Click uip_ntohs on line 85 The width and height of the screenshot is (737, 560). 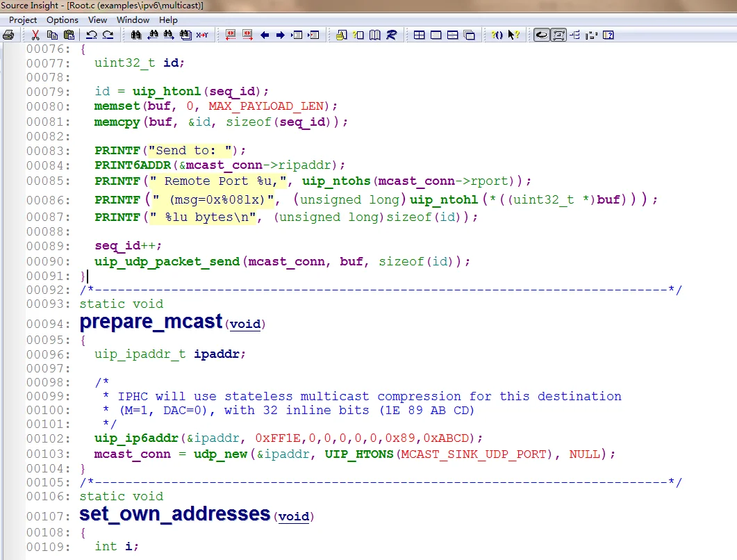(x=336, y=181)
